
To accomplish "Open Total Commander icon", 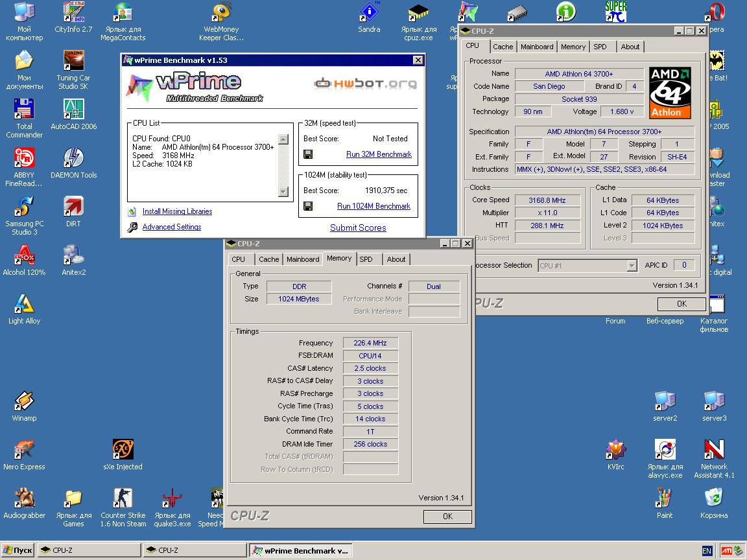I will click(x=24, y=110).
